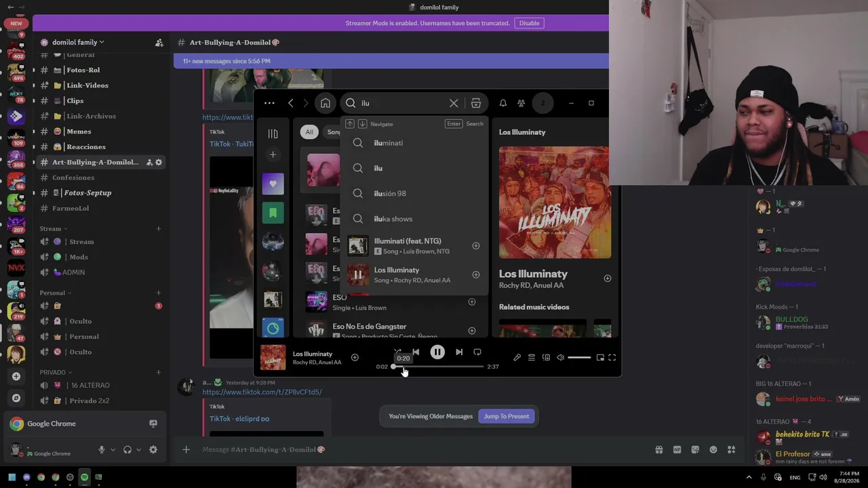
Task: Open Spotify play queue
Action: [532, 357]
